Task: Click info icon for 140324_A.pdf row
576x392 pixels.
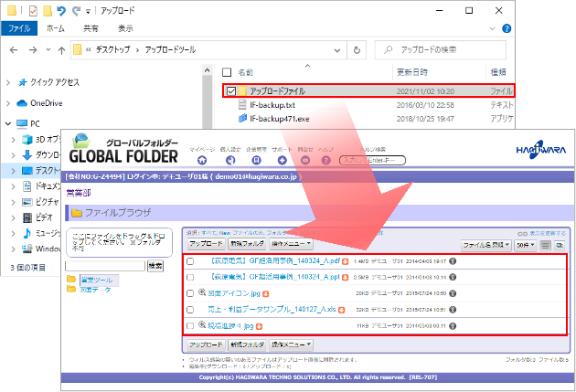Action: 453,261
